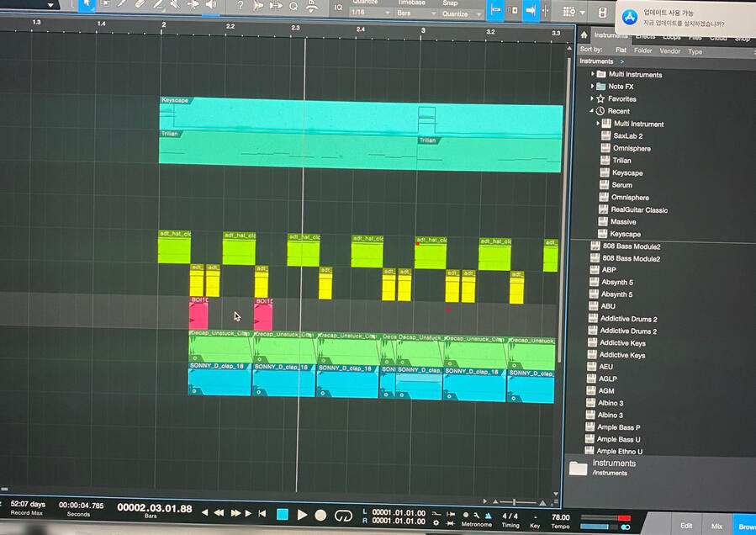Click the question mark help icon
This screenshot has width=756, height=535.
[x=241, y=6]
